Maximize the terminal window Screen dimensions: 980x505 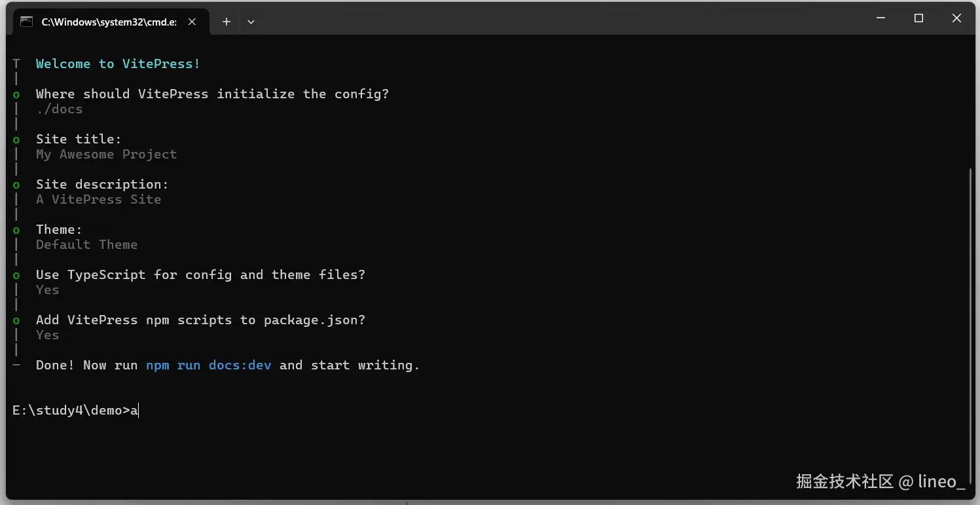pos(918,18)
